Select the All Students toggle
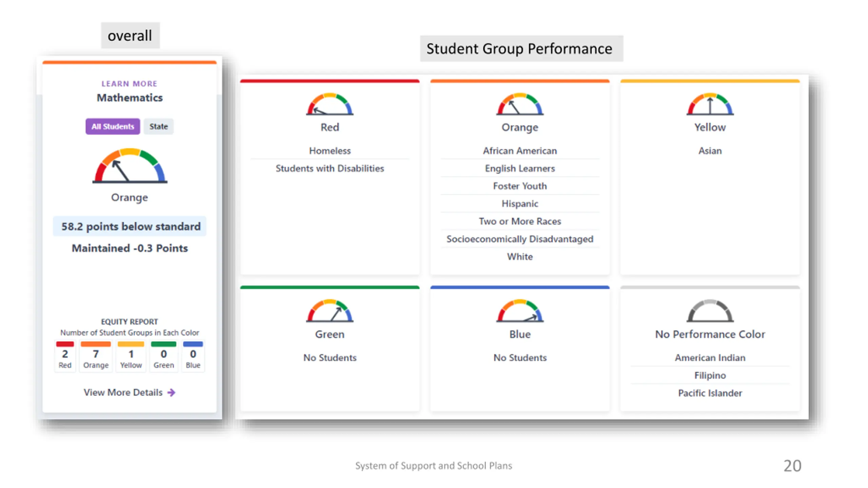 coord(113,126)
